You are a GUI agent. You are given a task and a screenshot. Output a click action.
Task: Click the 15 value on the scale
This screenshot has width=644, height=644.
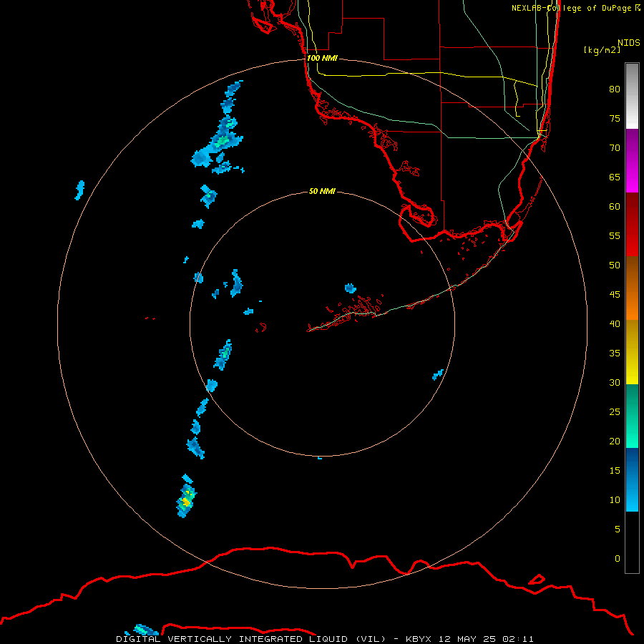tap(615, 471)
